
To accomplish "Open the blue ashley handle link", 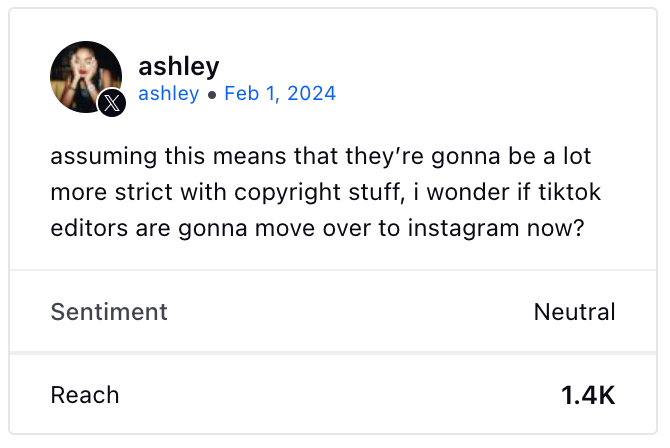I will click(x=168, y=93).
